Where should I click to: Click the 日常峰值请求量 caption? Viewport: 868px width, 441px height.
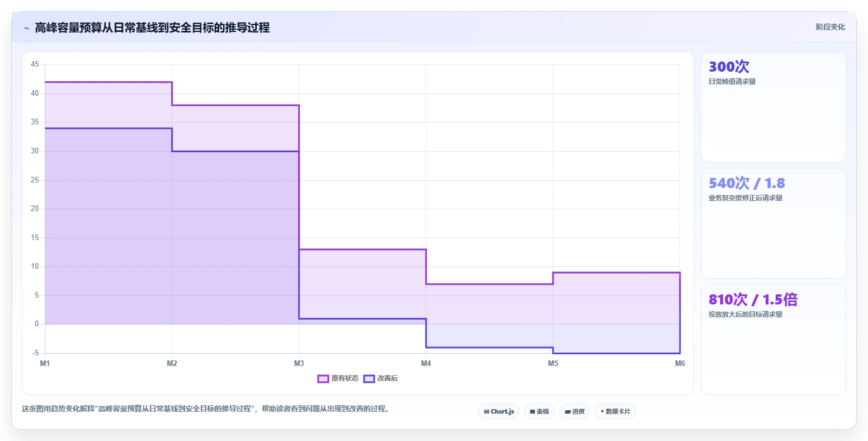coord(732,82)
